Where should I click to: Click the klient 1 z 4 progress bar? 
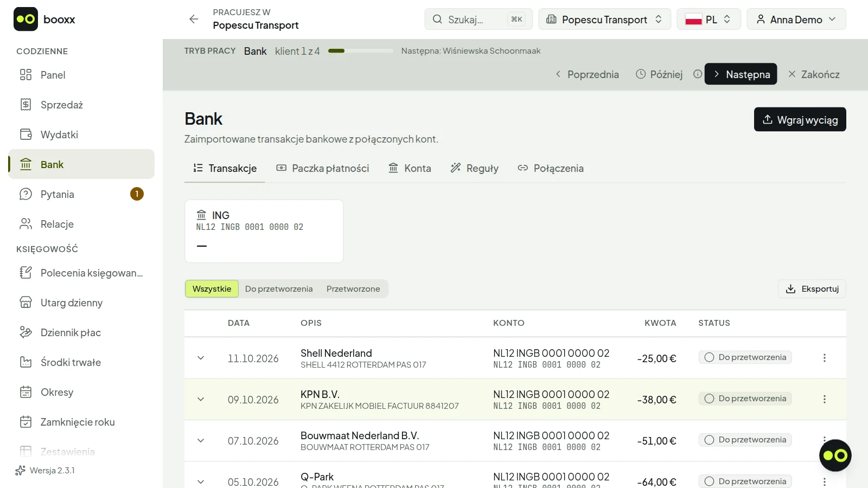[361, 51]
